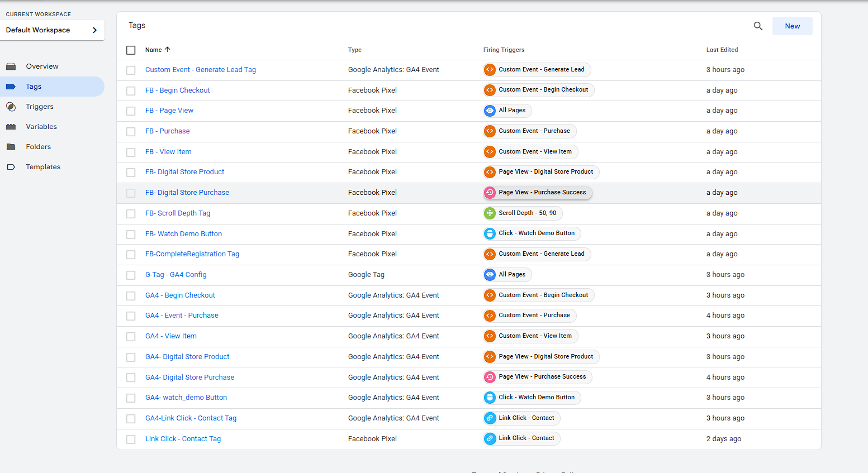Toggle the select-all checkbox in table header
Screen dimensions: 868x473
pos(131,50)
